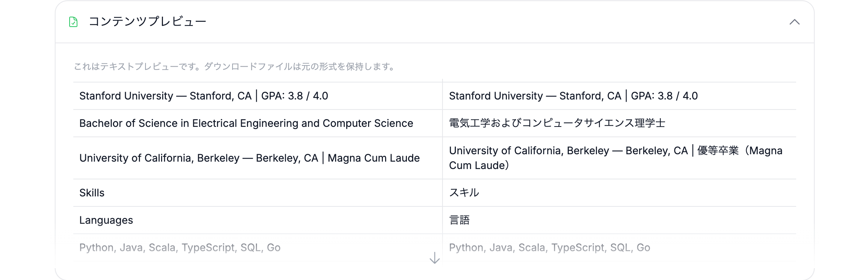Select cell Bachelor of Science in Electrical Engineering
The image size is (868, 280).
pos(258,123)
